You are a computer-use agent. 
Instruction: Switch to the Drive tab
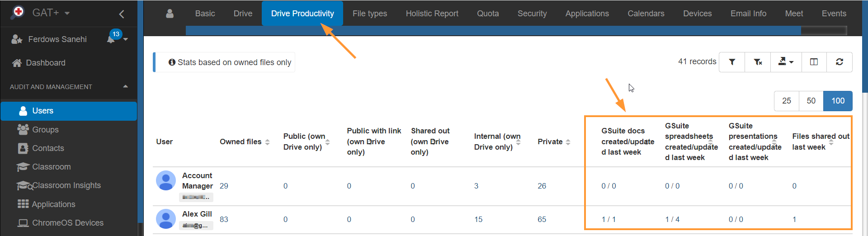pyautogui.click(x=243, y=14)
